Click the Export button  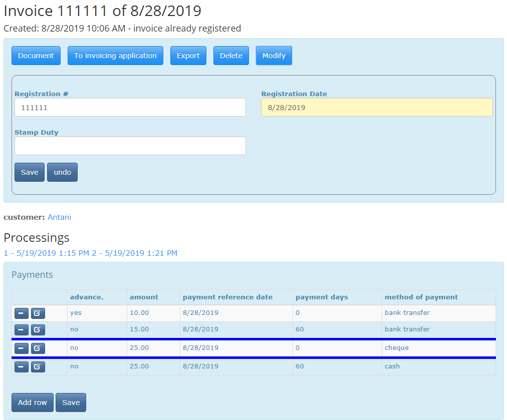(x=188, y=56)
